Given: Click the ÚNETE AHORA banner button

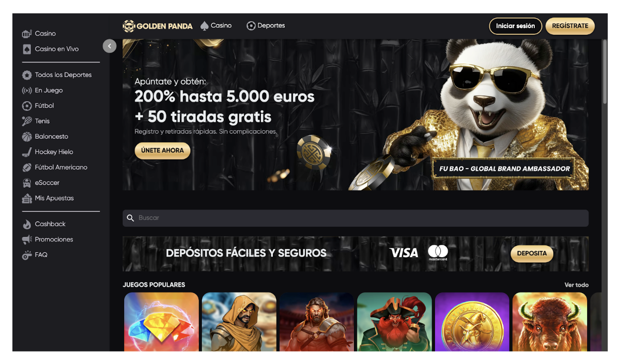Looking at the screenshot, I should pyautogui.click(x=162, y=151).
